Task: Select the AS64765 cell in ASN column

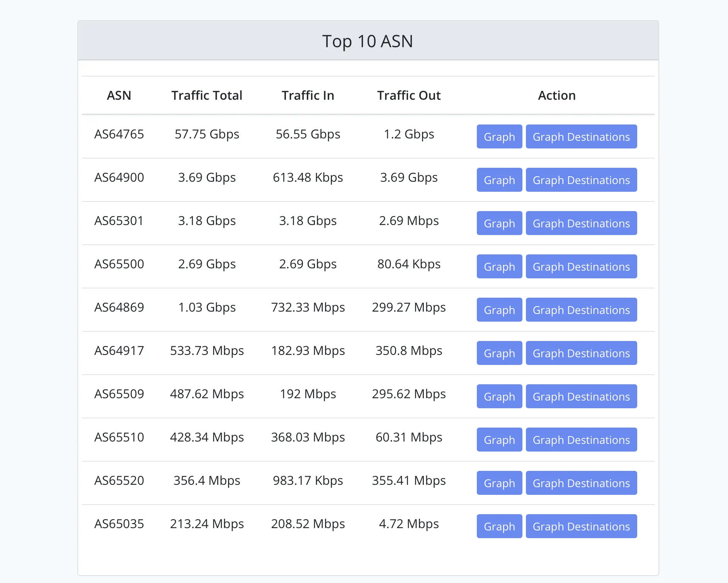Action: [x=119, y=134]
